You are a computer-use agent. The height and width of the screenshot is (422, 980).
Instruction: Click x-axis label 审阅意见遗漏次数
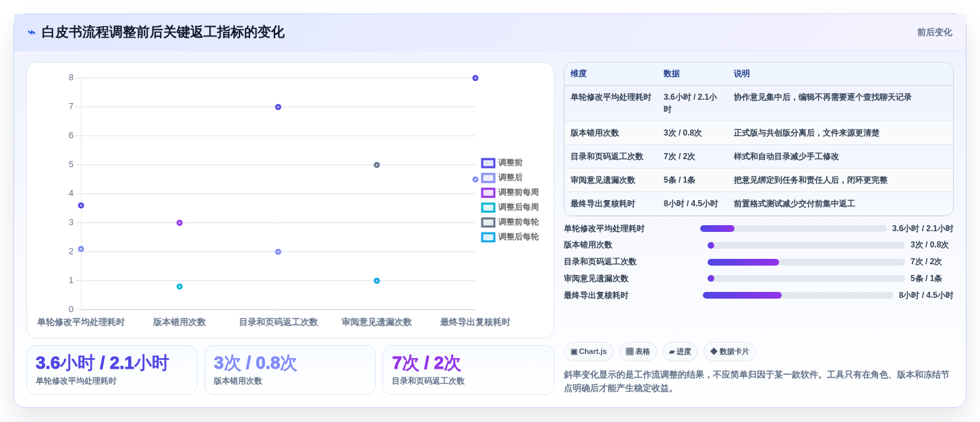[x=376, y=322]
